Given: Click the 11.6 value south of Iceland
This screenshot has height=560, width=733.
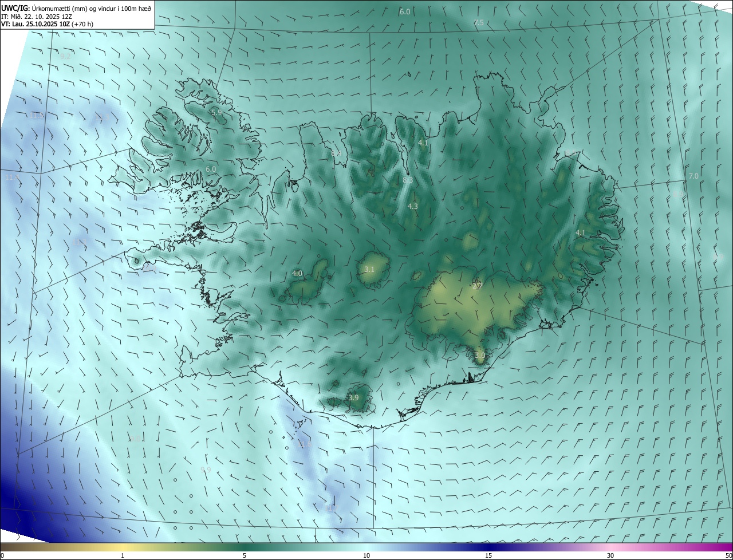Looking at the screenshot, I should [305, 444].
